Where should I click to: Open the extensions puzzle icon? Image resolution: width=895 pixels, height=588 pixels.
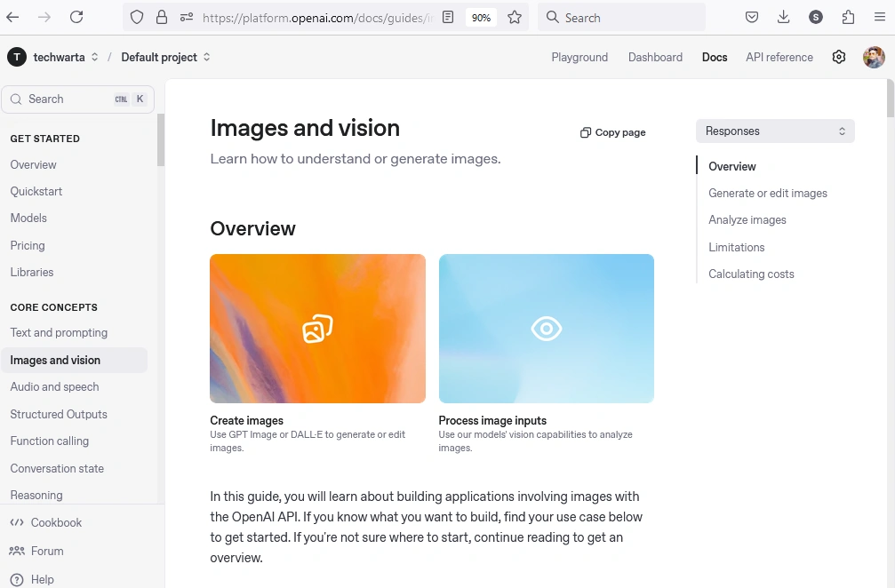coord(848,17)
